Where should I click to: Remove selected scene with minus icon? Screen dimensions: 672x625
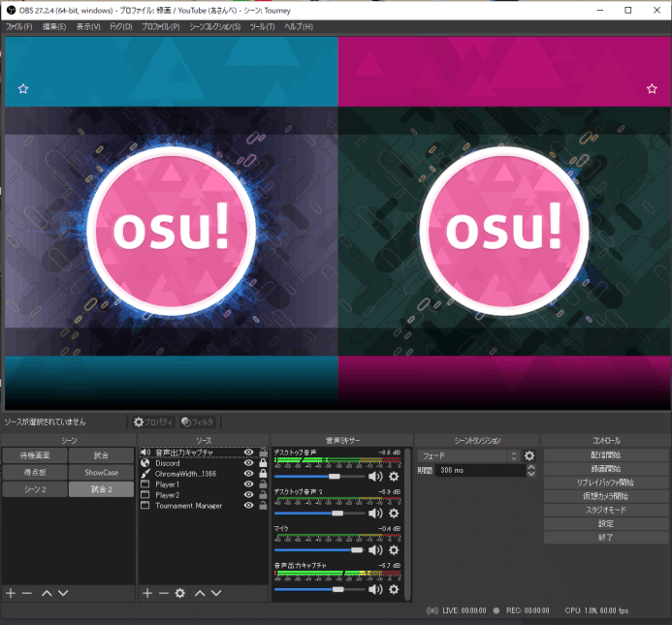click(x=27, y=593)
